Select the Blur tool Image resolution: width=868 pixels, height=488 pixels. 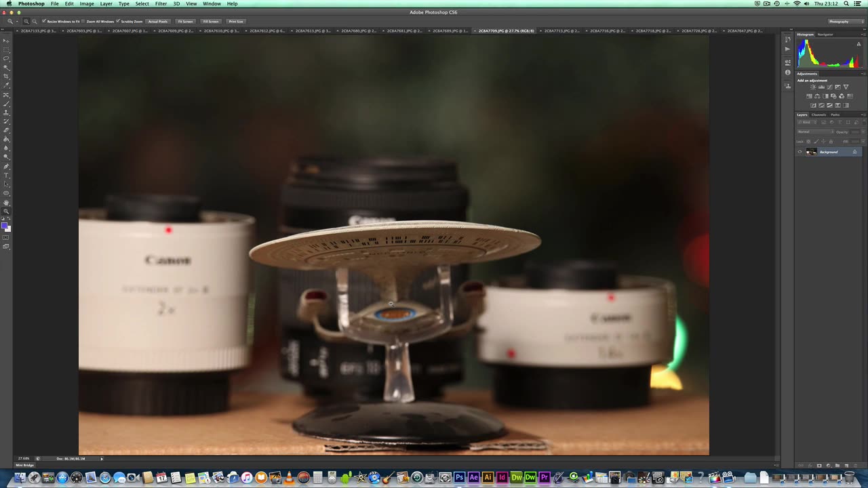[x=7, y=148]
